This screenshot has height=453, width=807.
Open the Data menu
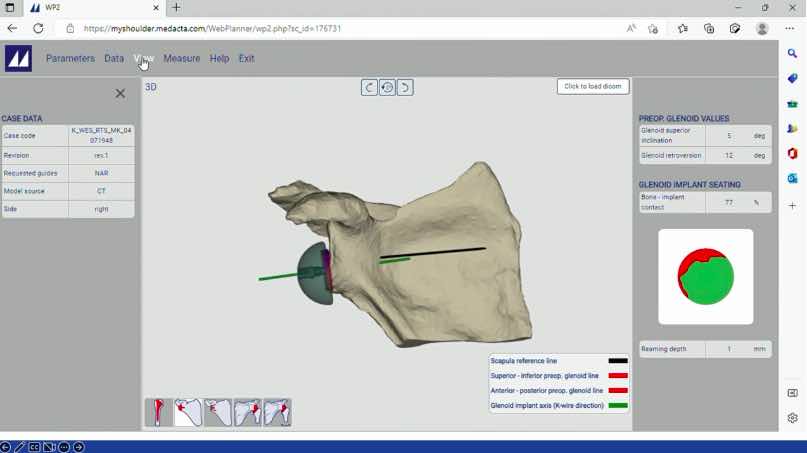[114, 59]
